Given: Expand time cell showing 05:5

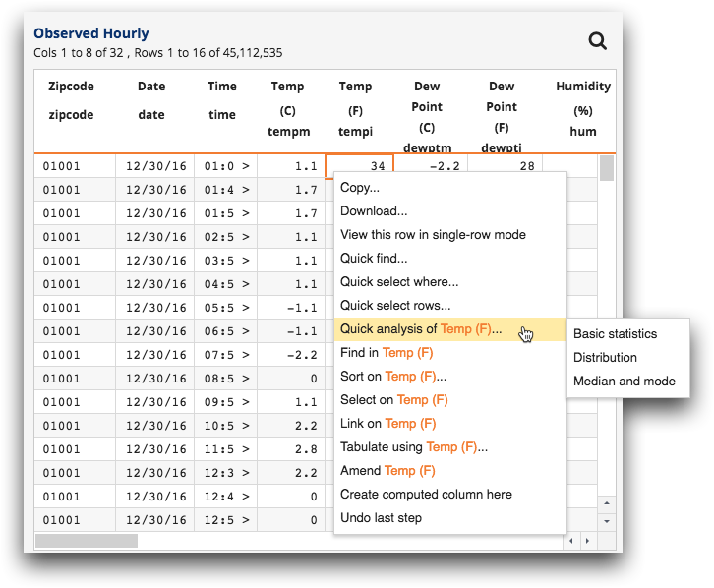Looking at the screenshot, I should click(246, 308).
